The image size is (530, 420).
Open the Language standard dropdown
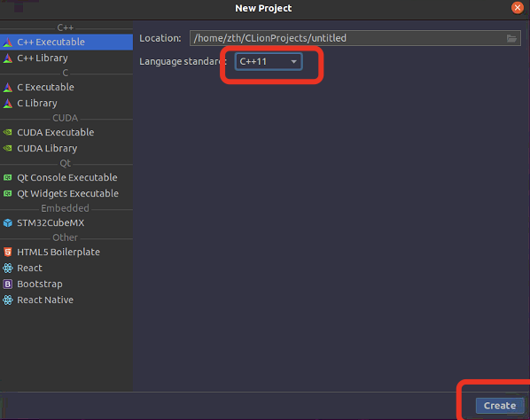point(269,61)
